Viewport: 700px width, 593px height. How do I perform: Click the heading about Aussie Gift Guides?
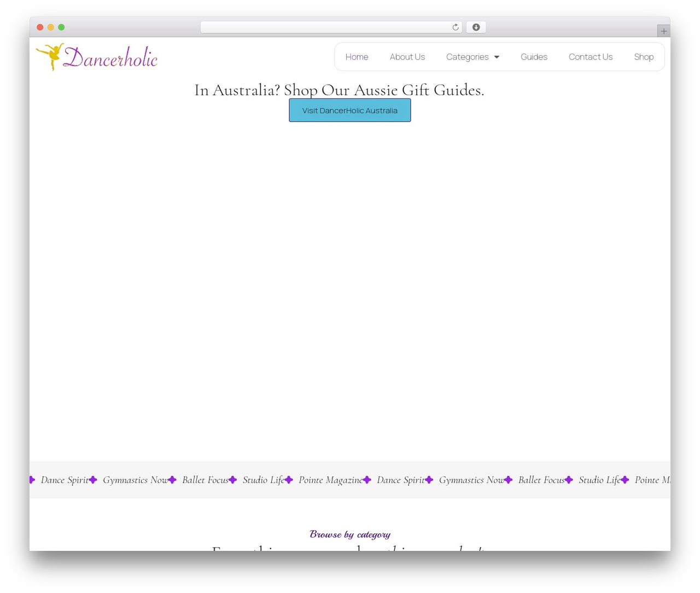[x=339, y=90]
